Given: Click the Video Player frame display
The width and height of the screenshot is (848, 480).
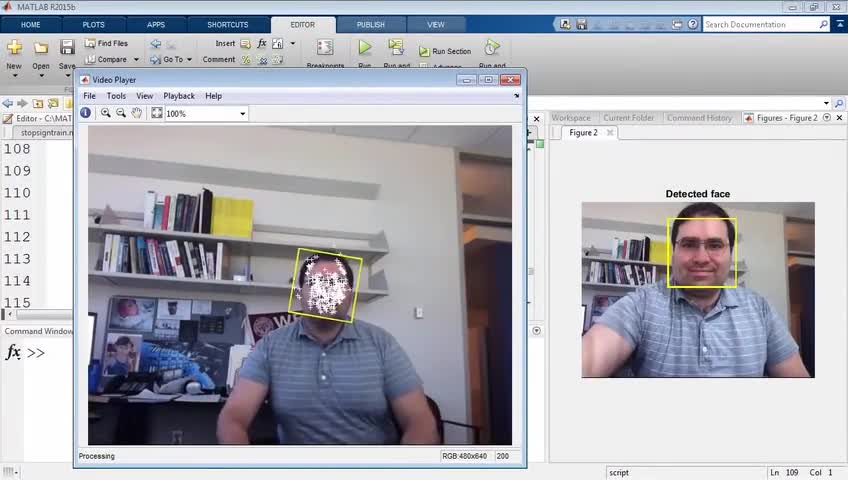Looking at the screenshot, I should click(300, 285).
